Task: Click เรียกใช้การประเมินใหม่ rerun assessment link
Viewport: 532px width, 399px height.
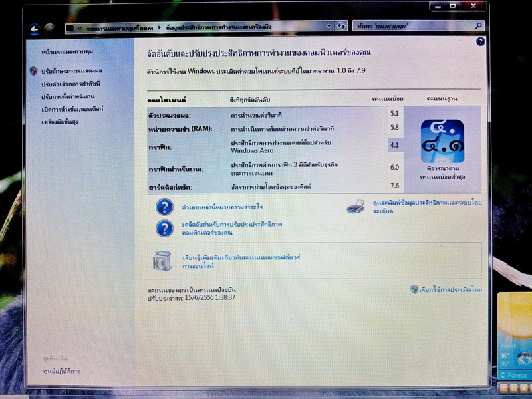Action: (450, 289)
